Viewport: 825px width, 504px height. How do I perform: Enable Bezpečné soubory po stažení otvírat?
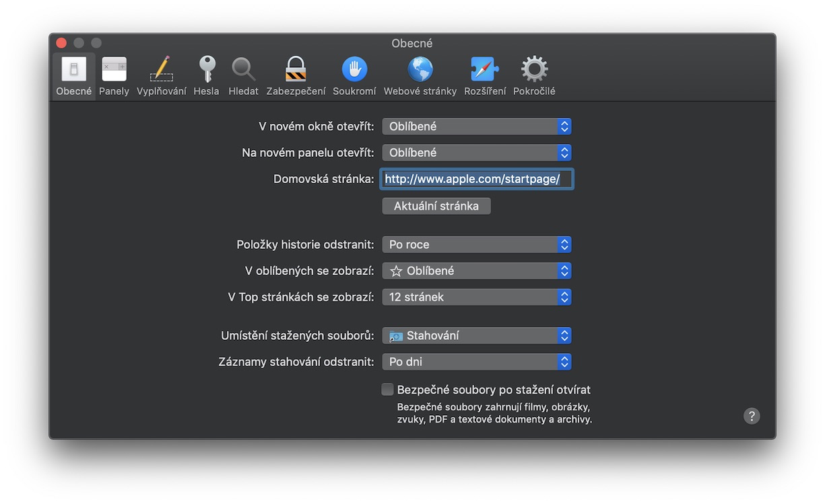click(387, 389)
